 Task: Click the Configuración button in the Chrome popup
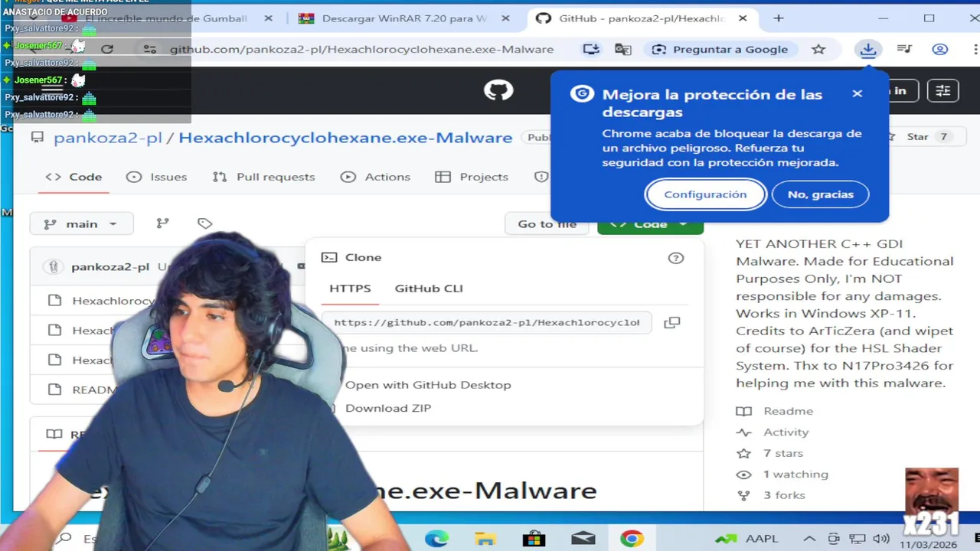pos(705,194)
